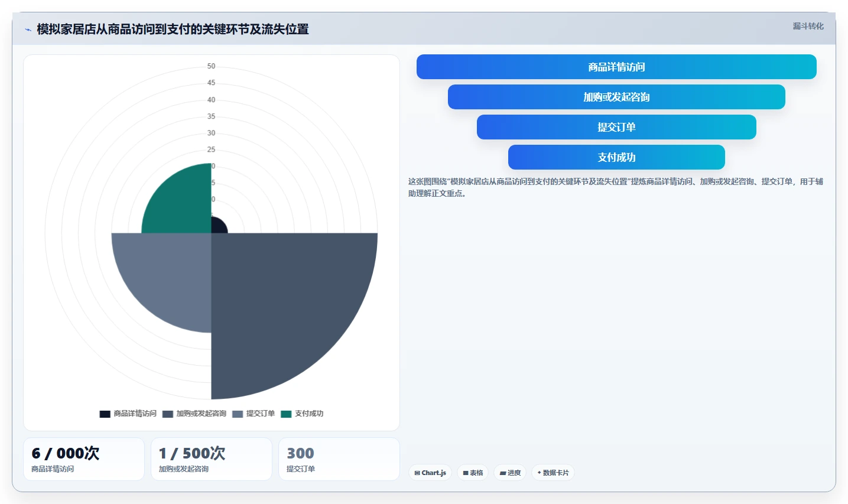The height and width of the screenshot is (504, 848).
Task: Click the 表格 tag chip
Action: click(473, 473)
